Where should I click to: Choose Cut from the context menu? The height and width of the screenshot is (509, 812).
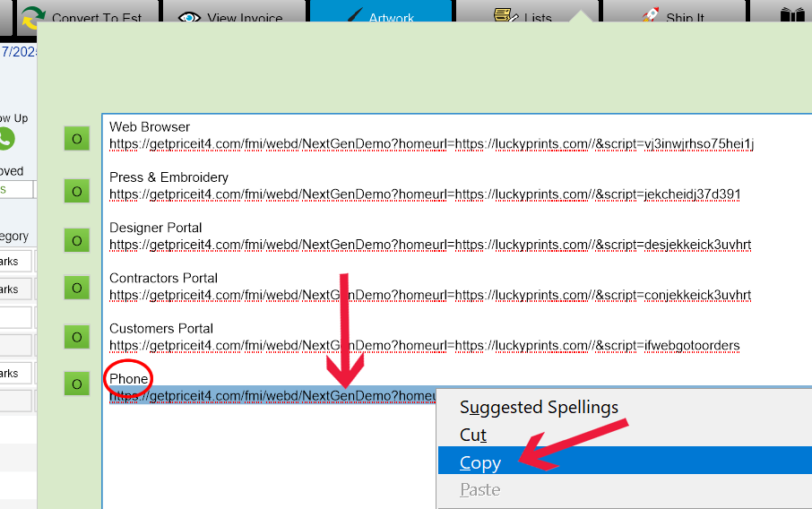pos(625,435)
